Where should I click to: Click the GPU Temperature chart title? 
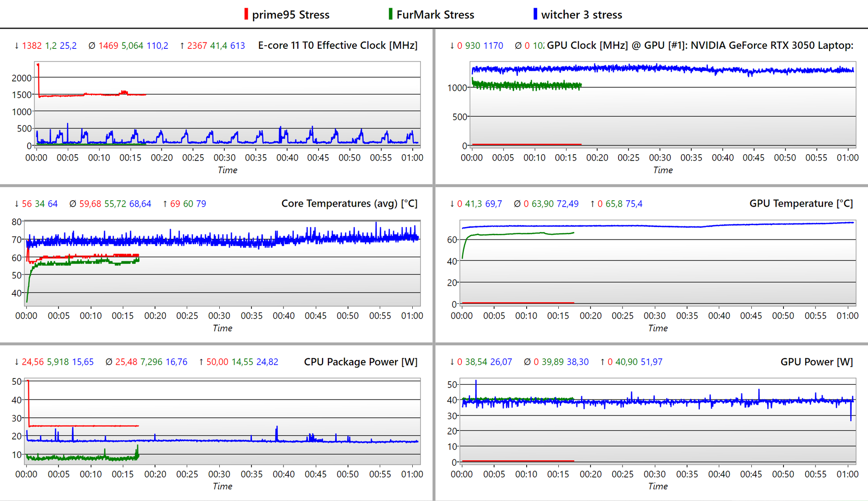click(x=801, y=203)
